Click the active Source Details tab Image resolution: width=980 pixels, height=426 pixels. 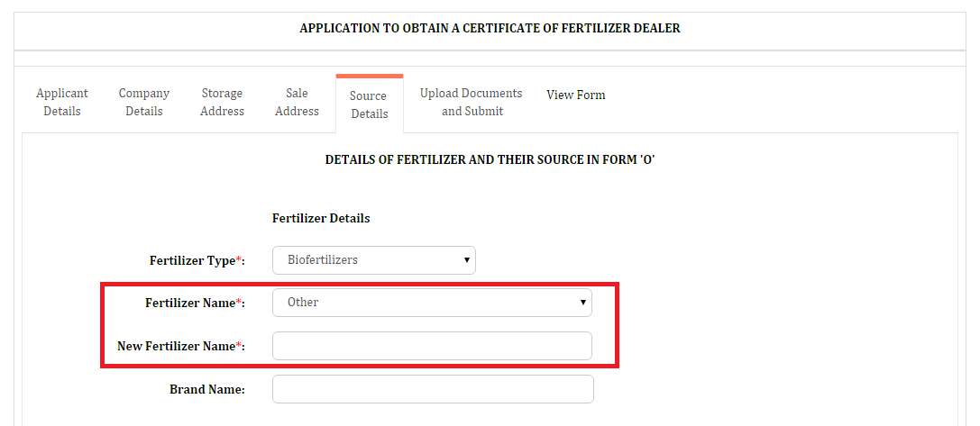tap(370, 104)
